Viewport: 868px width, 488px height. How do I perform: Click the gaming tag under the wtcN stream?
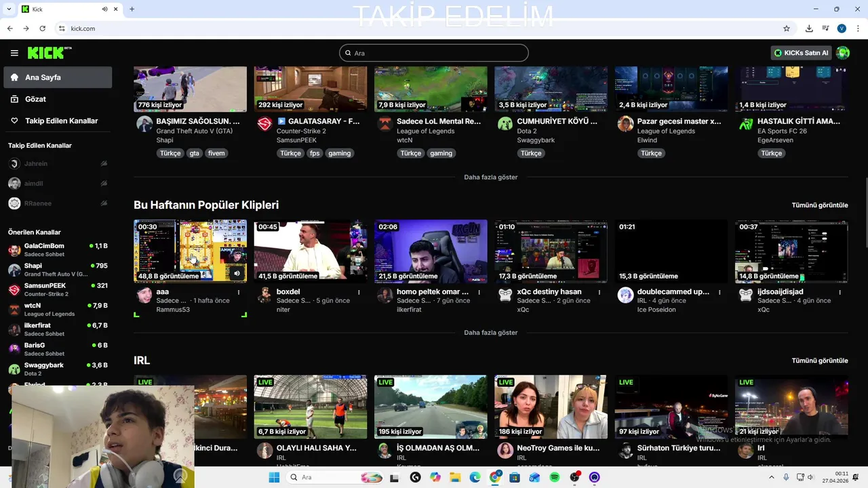(441, 153)
